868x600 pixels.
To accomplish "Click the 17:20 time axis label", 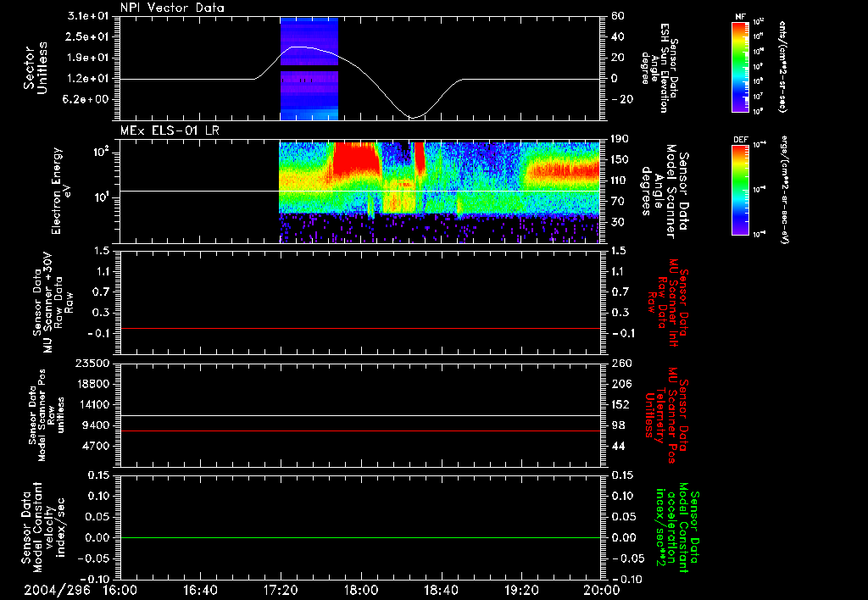I will tap(281, 590).
